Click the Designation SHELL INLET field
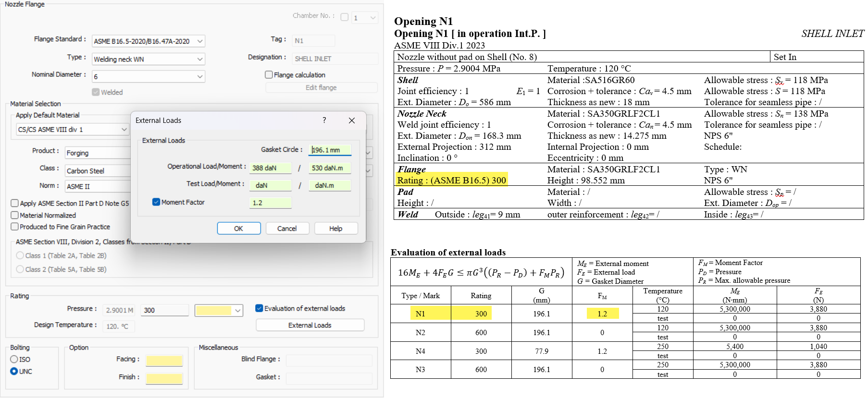 pyautogui.click(x=335, y=59)
